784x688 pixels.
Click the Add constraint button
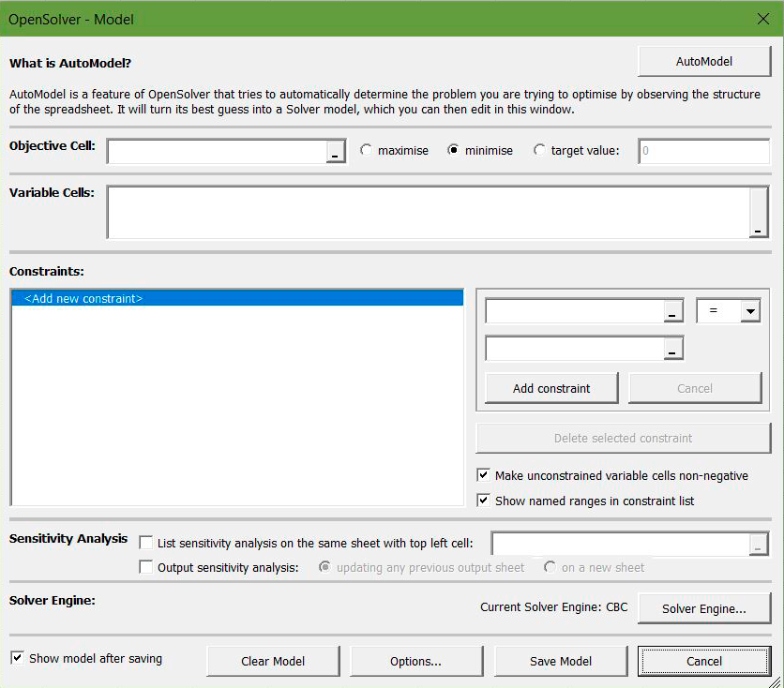pos(551,388)
